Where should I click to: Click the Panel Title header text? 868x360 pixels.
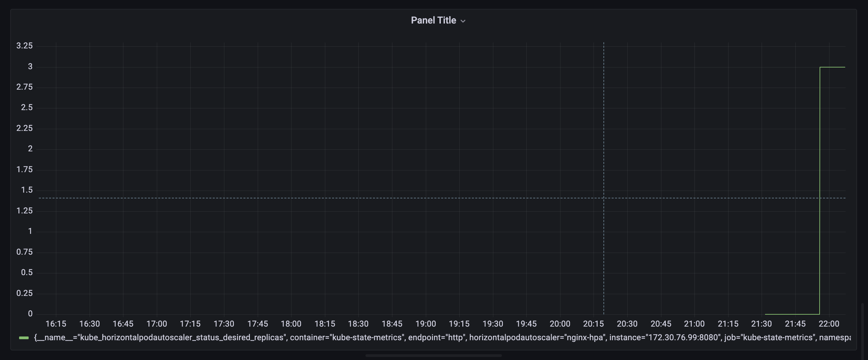pyautogui.click(x=433, y=20)
